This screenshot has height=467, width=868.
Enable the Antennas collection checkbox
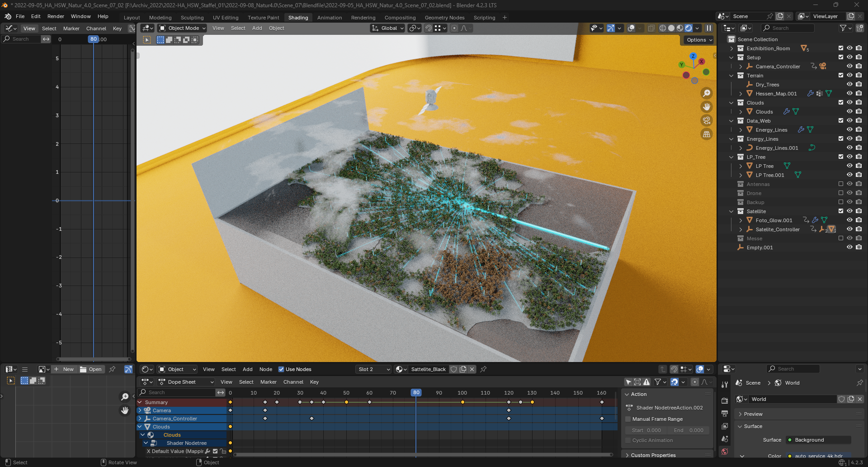point(841,184)
